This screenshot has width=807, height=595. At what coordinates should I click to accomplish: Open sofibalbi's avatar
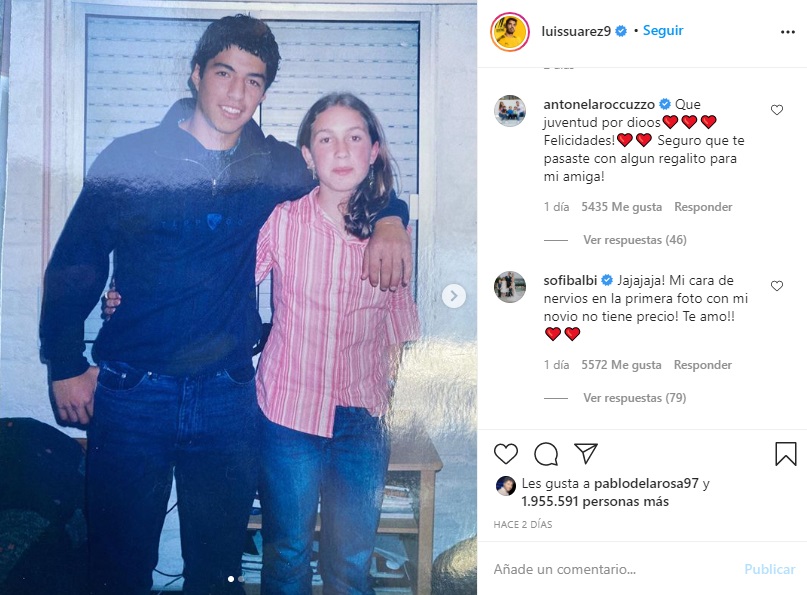(x=510, y=287)
